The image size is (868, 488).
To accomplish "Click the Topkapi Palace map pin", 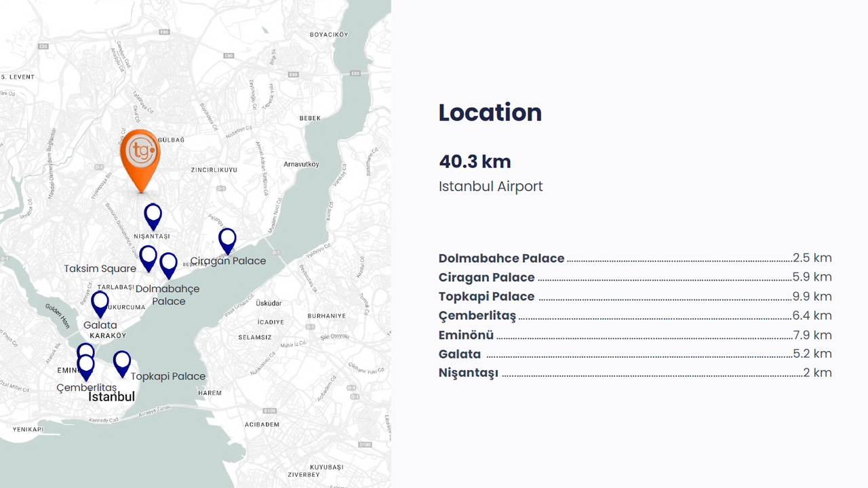I will pos(122,363).
